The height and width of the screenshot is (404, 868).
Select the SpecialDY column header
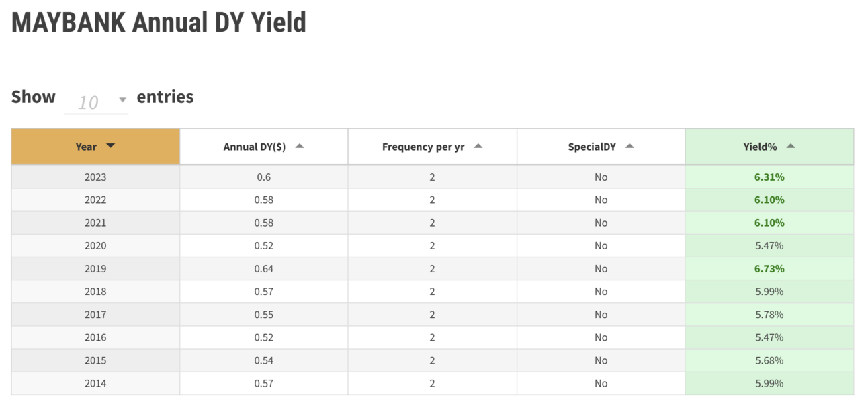pyautogui.click(x=601, y=147)
